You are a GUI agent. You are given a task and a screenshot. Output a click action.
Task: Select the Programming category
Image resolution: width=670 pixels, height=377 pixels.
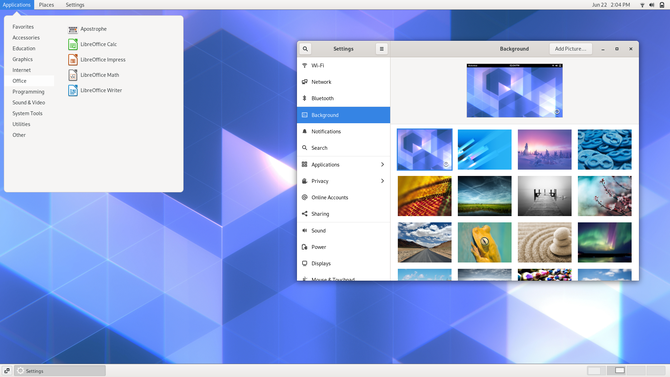[28, 91]
